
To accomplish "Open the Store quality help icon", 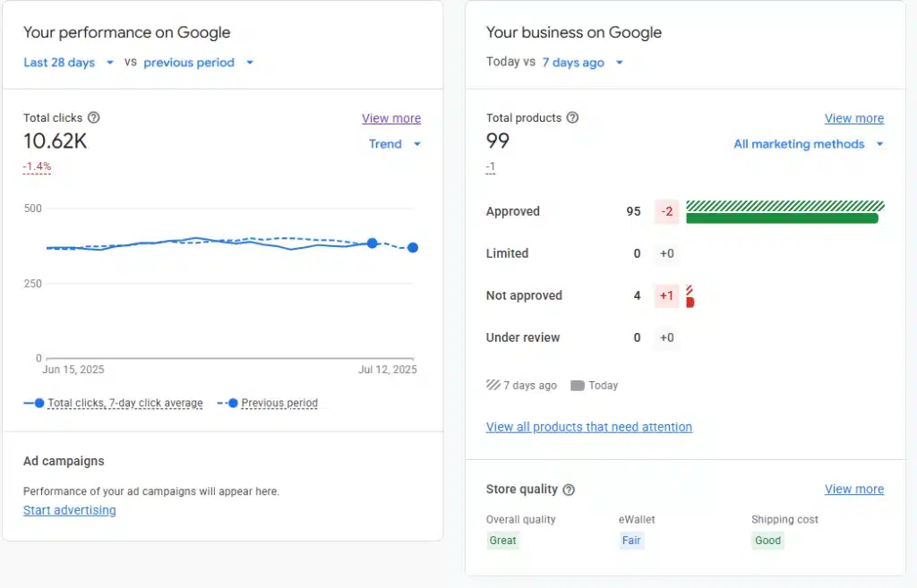I will click(x=569, y=490).
